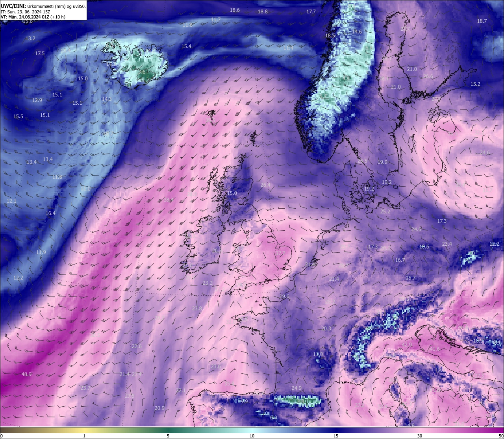Click the 11.0 value over central France
This screenshot has width=504, height=439.
(318, 354)
